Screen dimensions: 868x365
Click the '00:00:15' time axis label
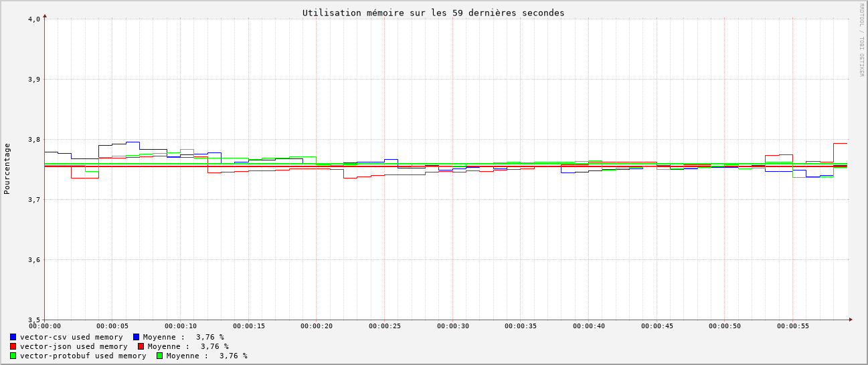pos(249,326)
